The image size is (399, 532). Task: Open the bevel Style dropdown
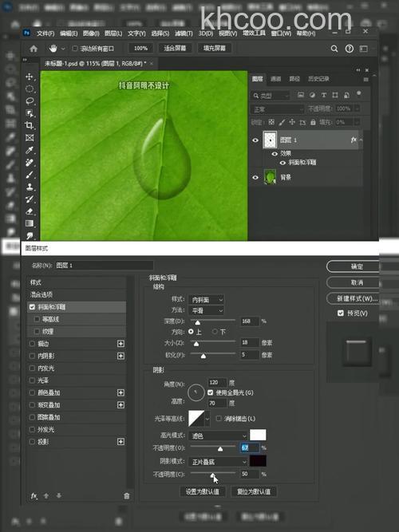pyautogui.click(x=206, y=300)
